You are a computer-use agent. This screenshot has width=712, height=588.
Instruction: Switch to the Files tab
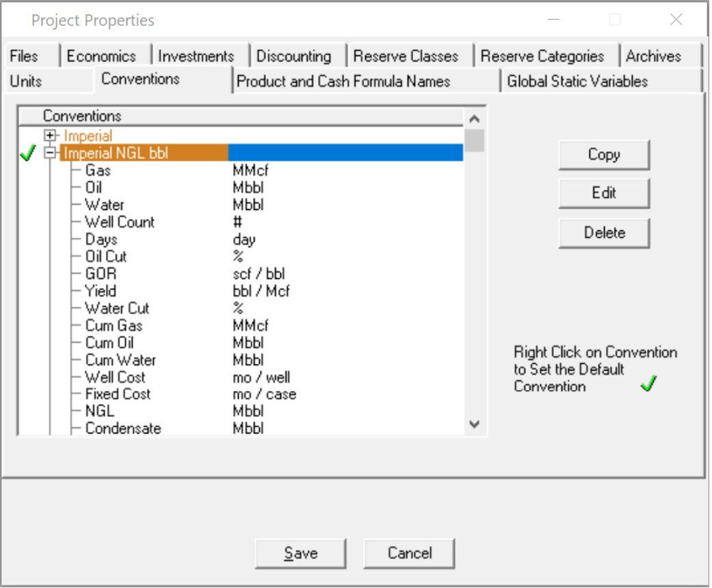pos(25,56)
